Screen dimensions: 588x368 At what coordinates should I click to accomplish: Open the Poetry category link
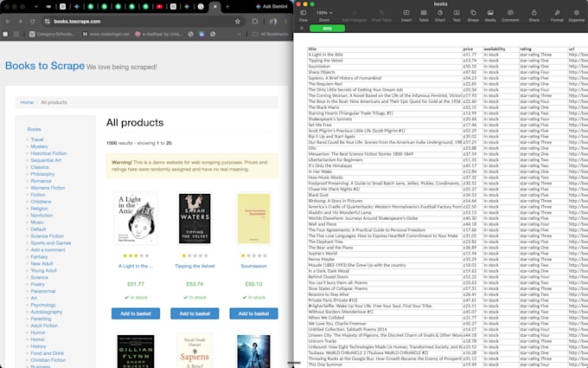tap(37, 284)
